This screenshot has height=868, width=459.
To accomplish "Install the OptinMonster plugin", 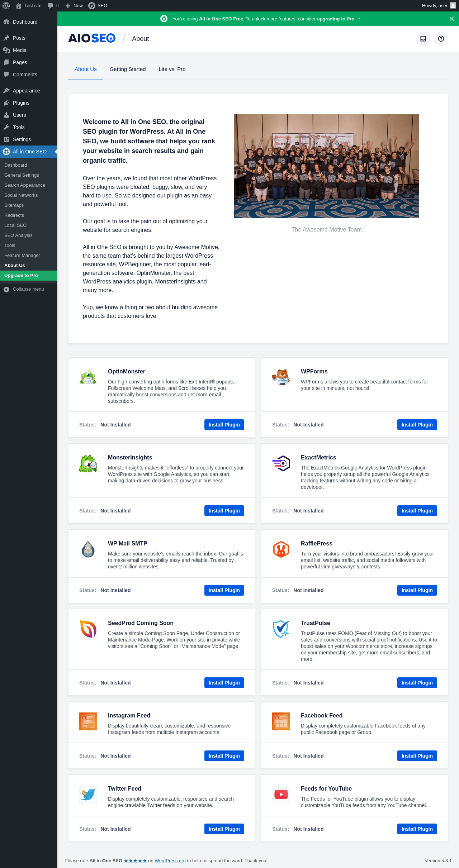I will tap(224, 425).
